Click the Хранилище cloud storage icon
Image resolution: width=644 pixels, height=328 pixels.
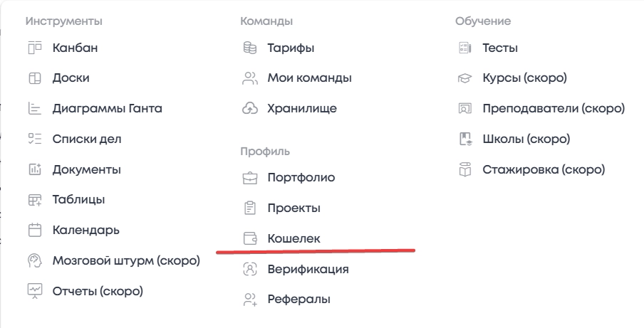(x=249, y=109)
